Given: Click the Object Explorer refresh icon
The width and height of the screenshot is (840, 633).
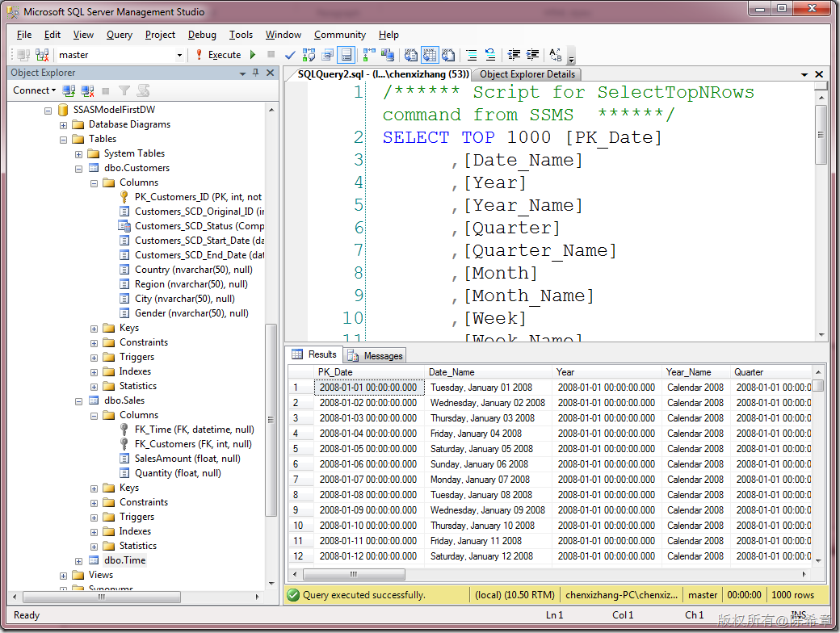Looking at the screenshot, I should coord(143,90).
